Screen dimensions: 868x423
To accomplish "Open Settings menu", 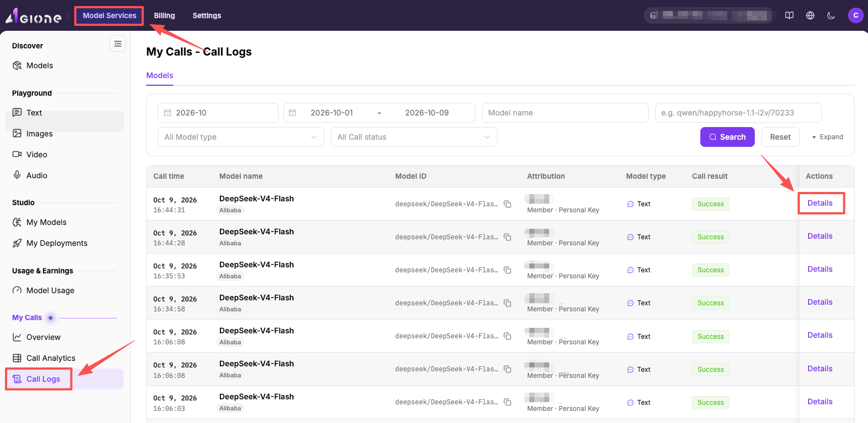I will pos(207,15).
